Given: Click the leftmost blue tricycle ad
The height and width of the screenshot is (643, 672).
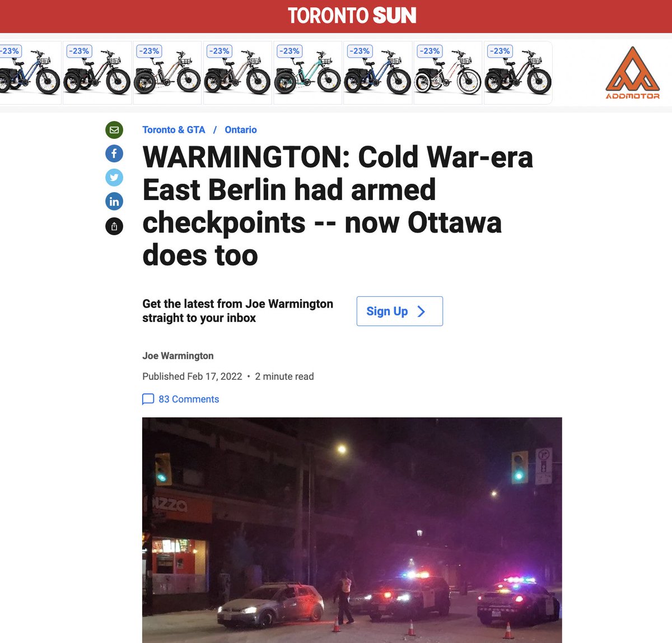Looking at the screenshot, I should pyautogui.click(x=30, y=73).
